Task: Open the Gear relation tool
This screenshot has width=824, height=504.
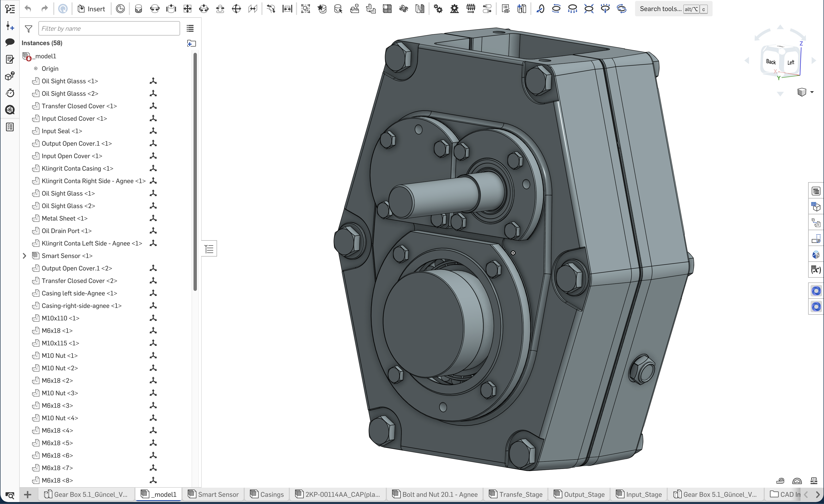Action: coord(438,9)
